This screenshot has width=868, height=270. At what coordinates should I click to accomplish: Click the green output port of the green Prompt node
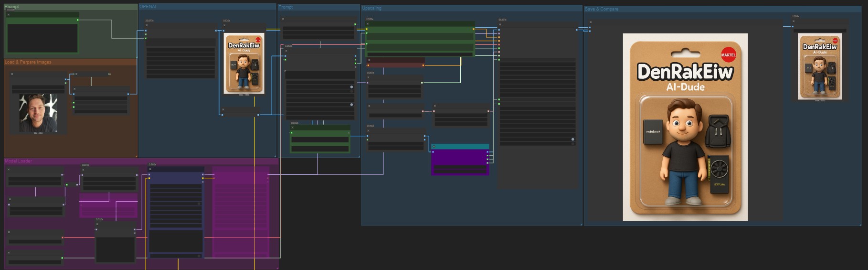(78, 20)
